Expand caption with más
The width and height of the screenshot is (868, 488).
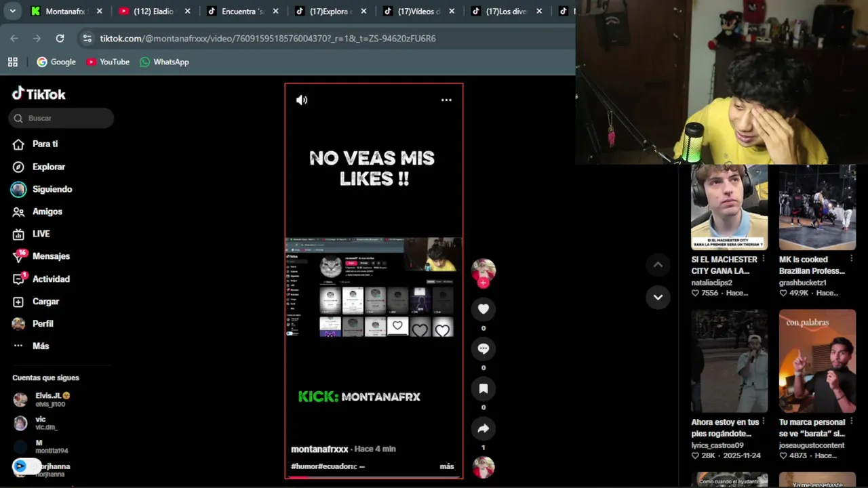pos(447,466)
